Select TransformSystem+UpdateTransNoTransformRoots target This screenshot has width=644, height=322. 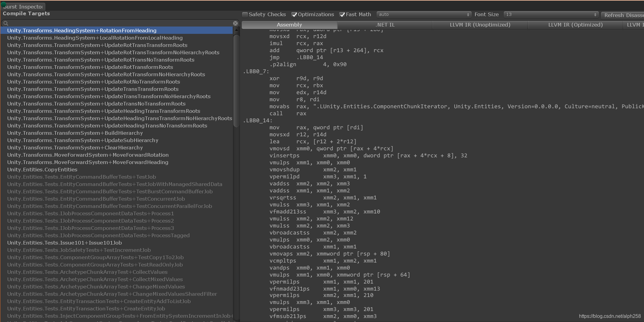(116, 104)
